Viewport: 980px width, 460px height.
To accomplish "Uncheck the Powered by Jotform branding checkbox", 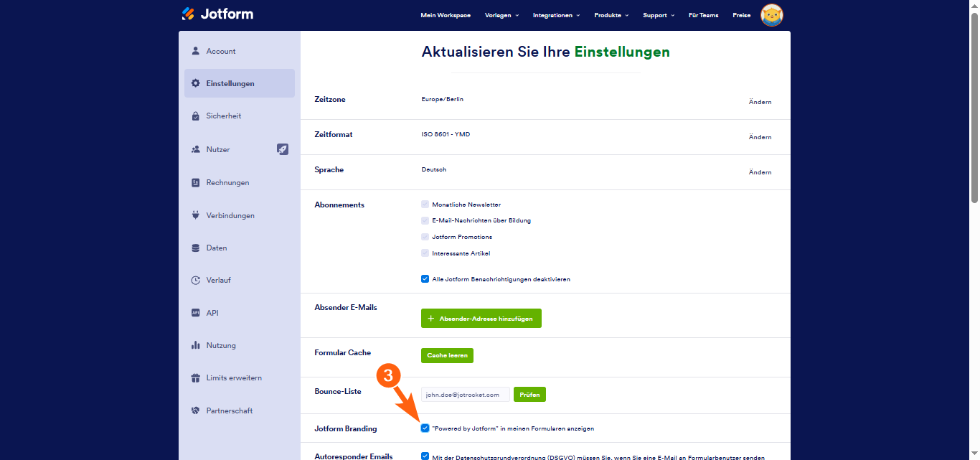I will coord(425,428).
